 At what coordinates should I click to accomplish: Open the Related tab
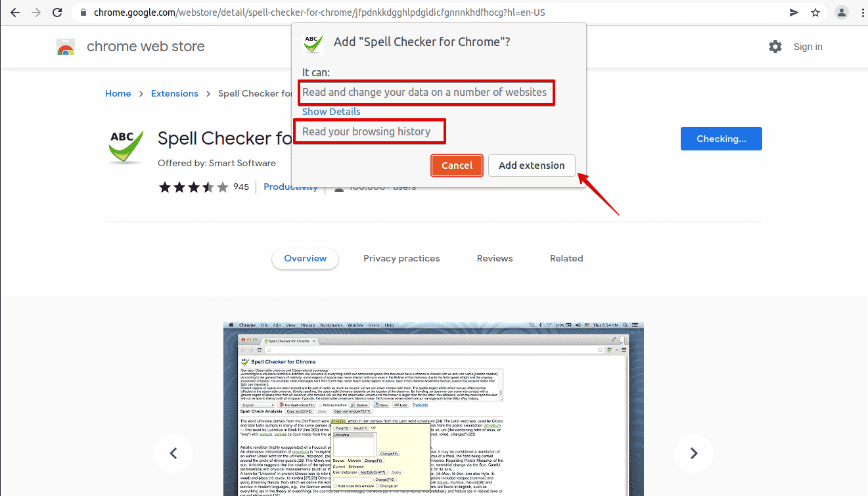[566, 258]
